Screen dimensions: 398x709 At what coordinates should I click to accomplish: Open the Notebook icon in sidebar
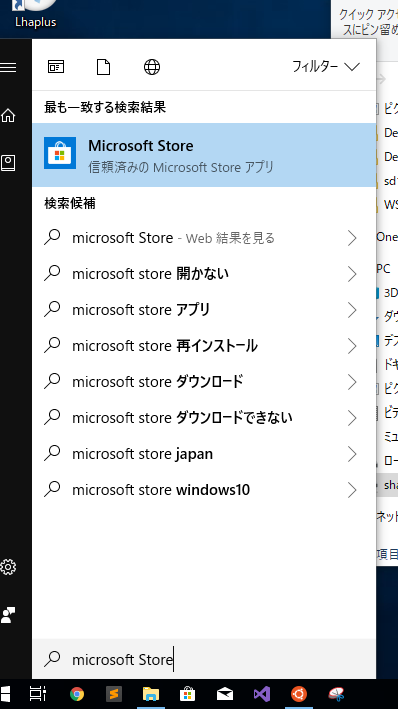(x=8, y=163)
